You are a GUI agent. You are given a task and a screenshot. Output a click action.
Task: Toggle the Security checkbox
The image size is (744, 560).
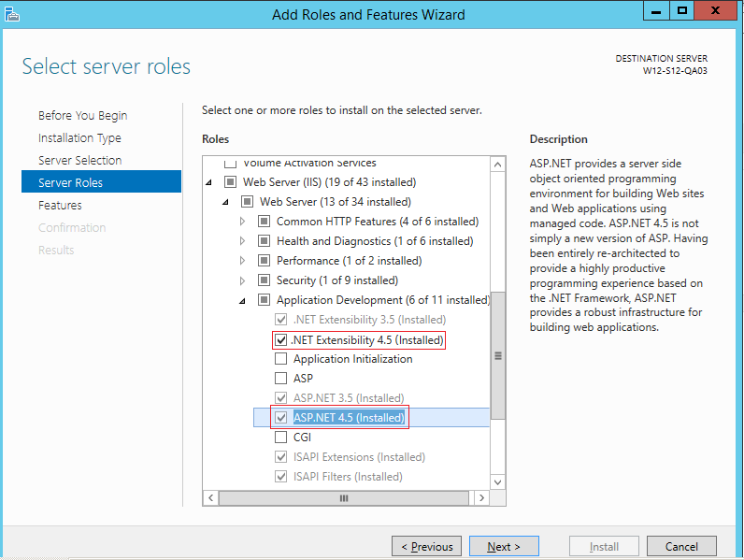point(264,280)
